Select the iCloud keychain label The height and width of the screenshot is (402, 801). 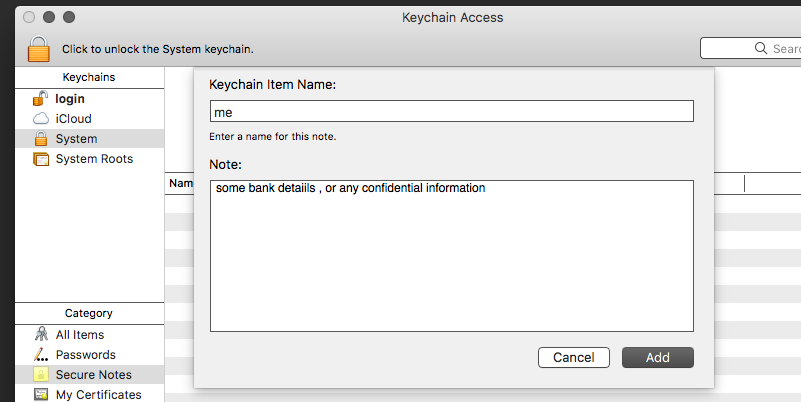(x=73, y=119)
